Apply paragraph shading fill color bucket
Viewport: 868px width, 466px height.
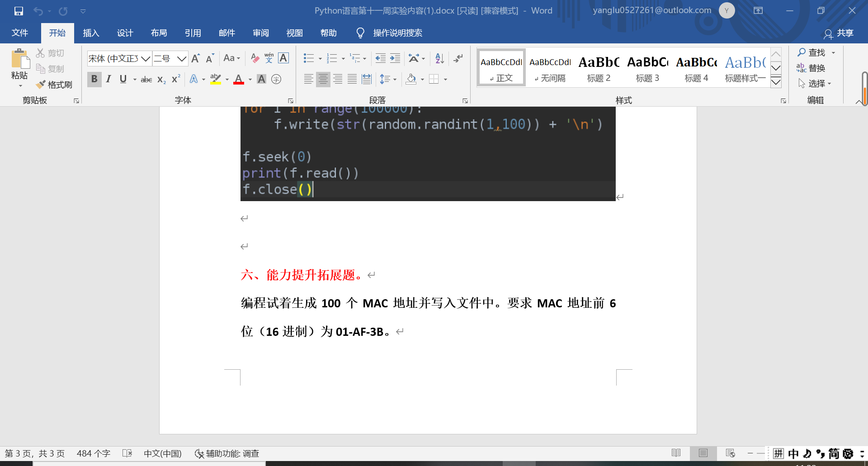pos(411,80)
